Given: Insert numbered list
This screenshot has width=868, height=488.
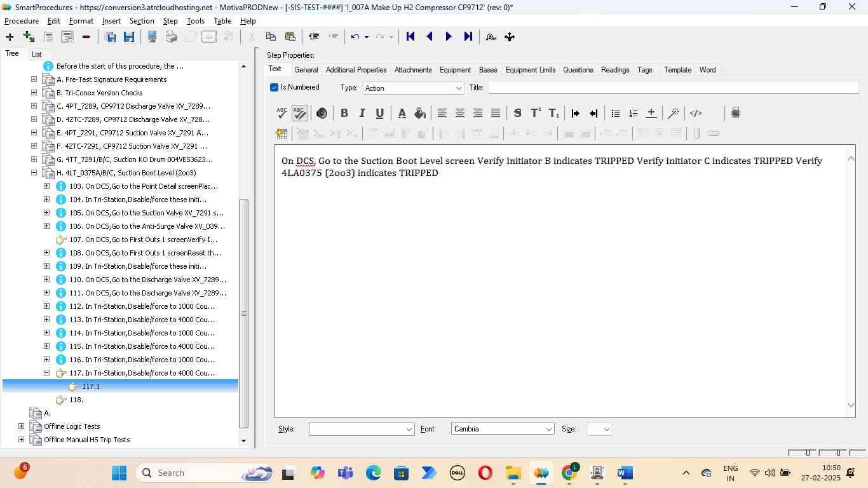Looking at the screenshot, I should (x=633, y=113).
